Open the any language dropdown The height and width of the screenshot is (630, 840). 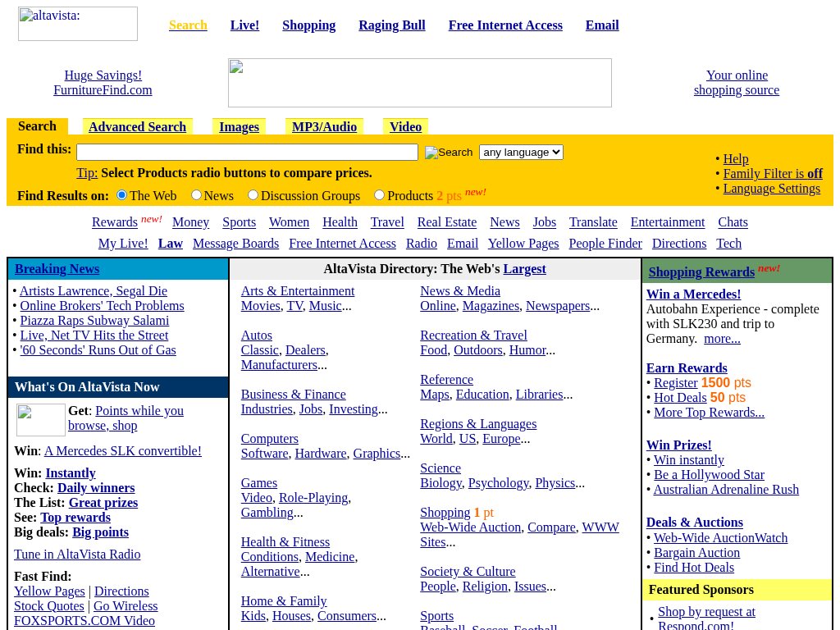click(x=521, y=152)
